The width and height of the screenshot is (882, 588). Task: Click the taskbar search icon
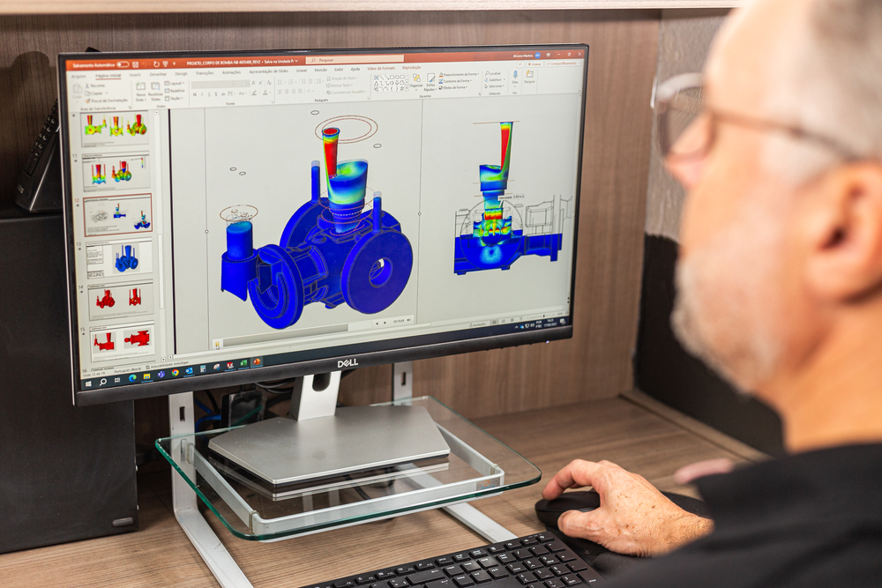[x=103, y=382]
